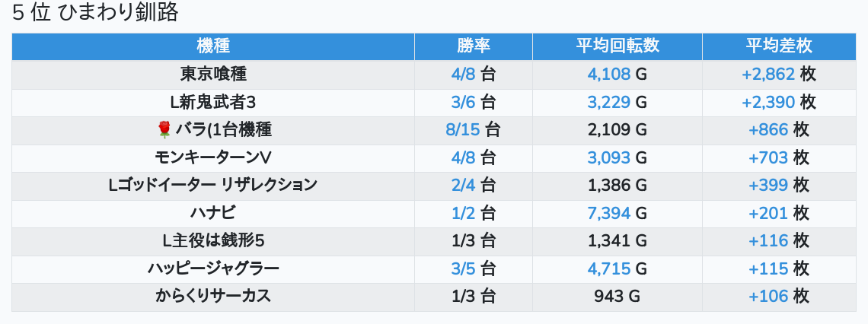The height and width of the screenshot is (324, 868).
Task: Click the +2,862 average difference value
Action: (768, 75)
